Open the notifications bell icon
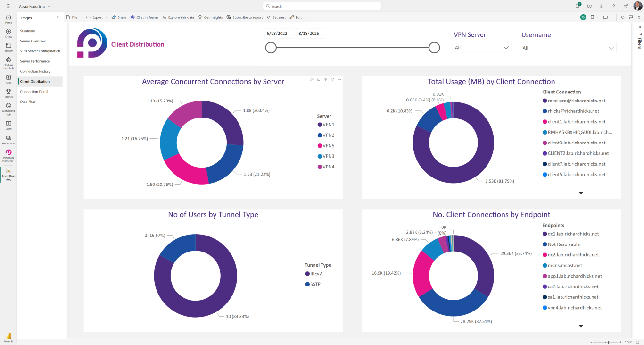This screenshot has height=345, width=644. pyautogui.click(x=577, y=6)
